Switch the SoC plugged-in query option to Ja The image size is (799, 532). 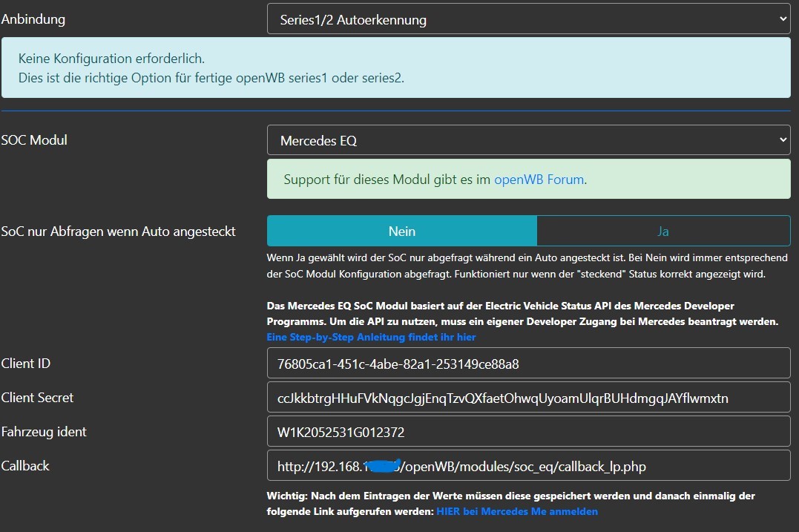[662, 231]
